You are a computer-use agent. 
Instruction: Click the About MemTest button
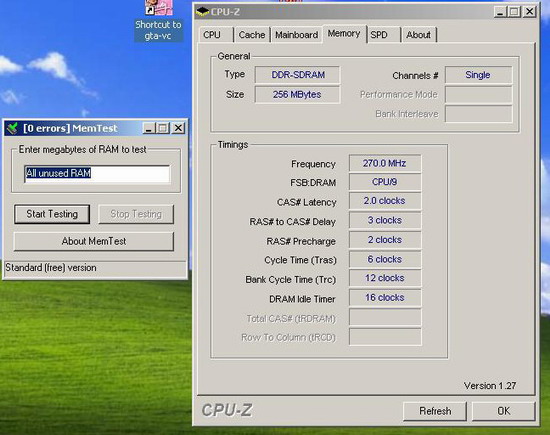tap(94, 241)
